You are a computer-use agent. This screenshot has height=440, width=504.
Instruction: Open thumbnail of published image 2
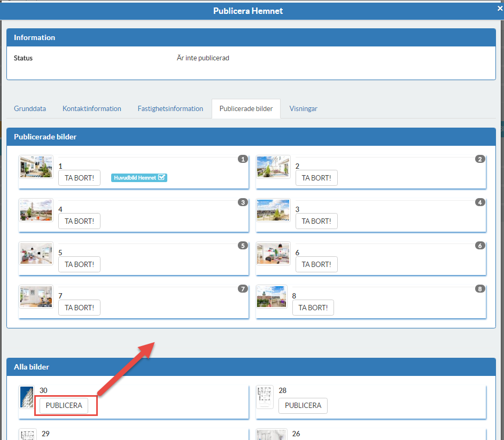coord(273,167)
